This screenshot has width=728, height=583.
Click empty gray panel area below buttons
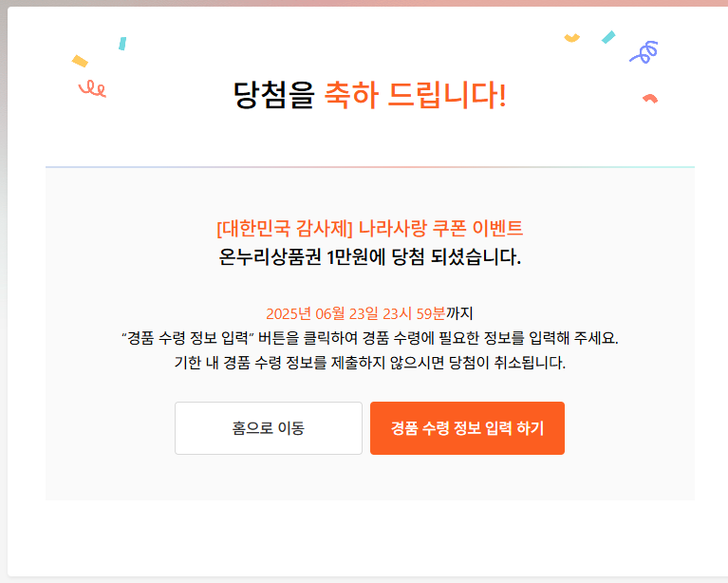[369, 478]
